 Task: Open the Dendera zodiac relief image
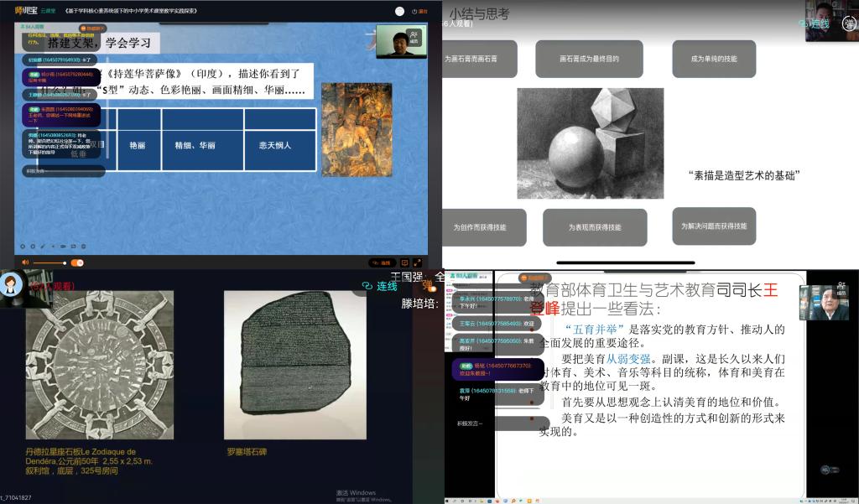100,365
